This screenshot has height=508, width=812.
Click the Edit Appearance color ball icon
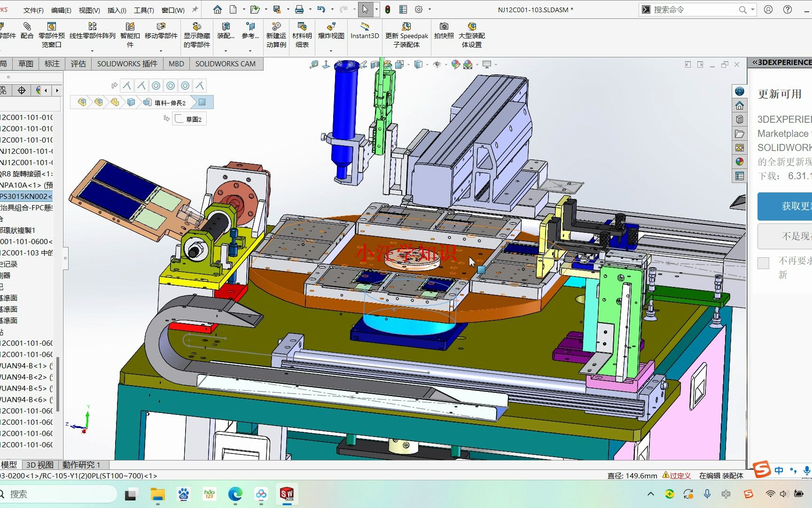pos(455,64)
